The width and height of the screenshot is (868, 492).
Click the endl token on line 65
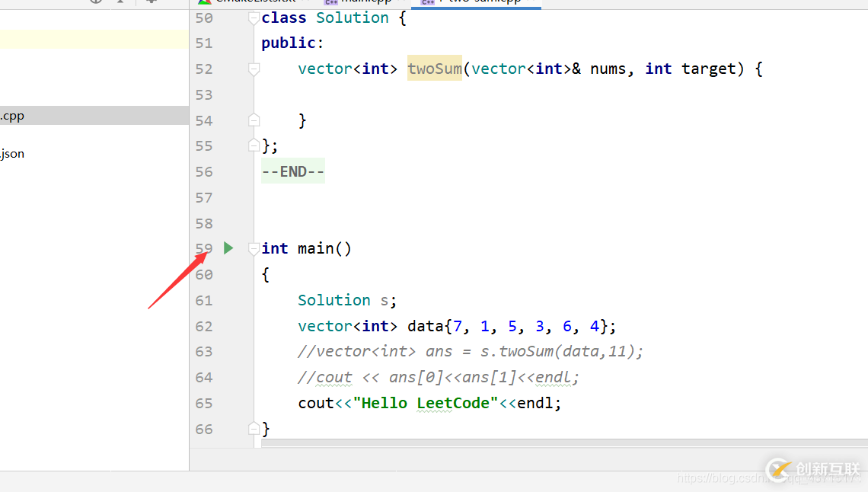[535, 403]
